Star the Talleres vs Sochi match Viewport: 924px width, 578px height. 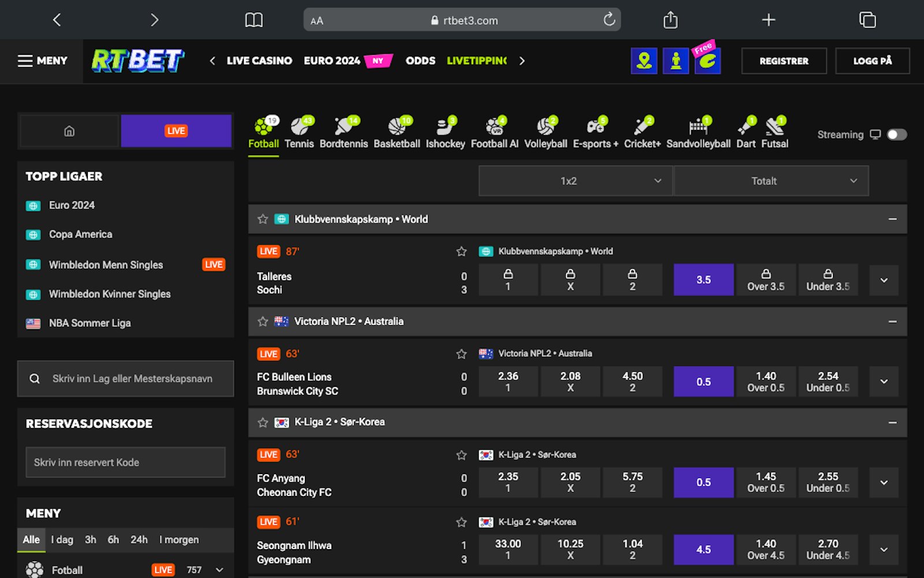click(461, 252)
